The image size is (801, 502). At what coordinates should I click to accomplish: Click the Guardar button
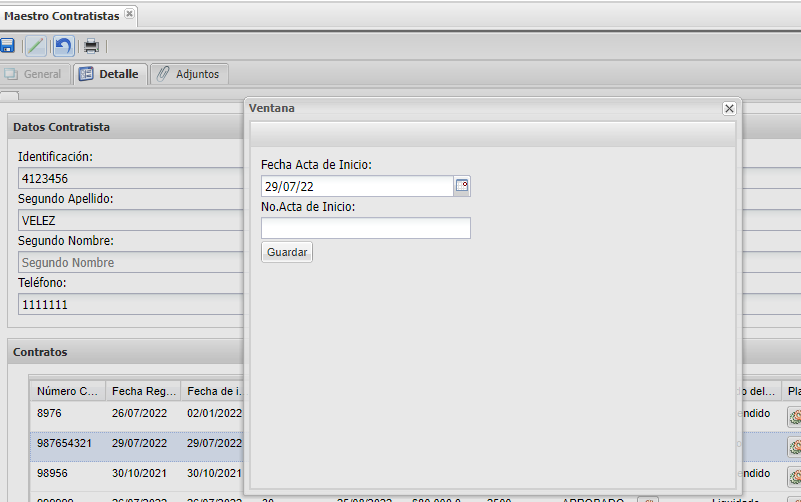[287, 252]
